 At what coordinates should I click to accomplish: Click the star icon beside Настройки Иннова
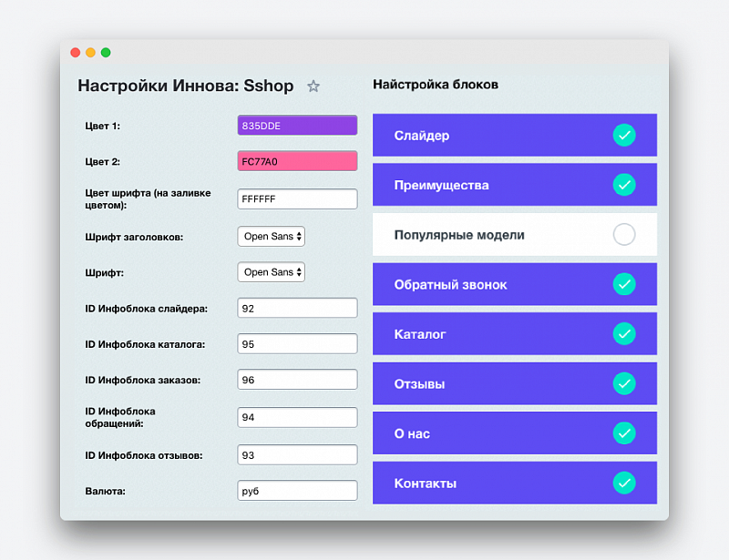point(313,86)
